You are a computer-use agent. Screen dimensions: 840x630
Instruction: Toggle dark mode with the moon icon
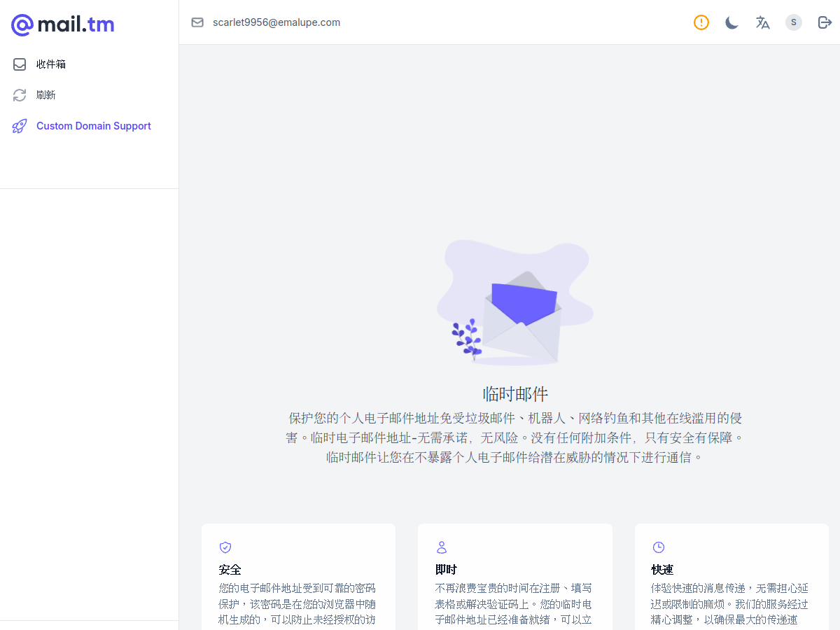click(732, 22)
